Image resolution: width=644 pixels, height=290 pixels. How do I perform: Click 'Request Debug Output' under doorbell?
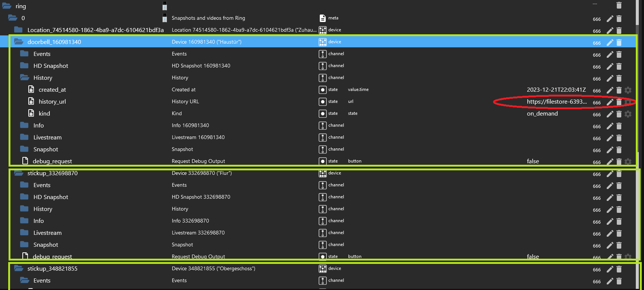(198, 161)
